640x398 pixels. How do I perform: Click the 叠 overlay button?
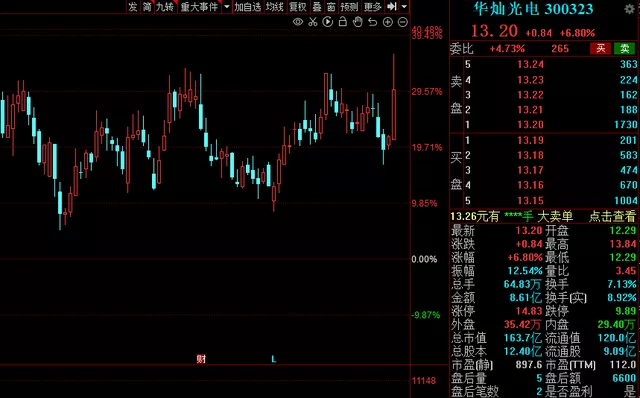pos(317,7)
